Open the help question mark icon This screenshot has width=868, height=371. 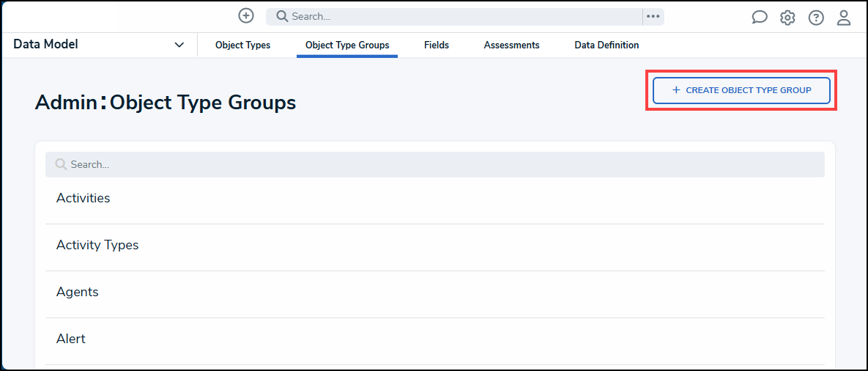click(816, 18)
